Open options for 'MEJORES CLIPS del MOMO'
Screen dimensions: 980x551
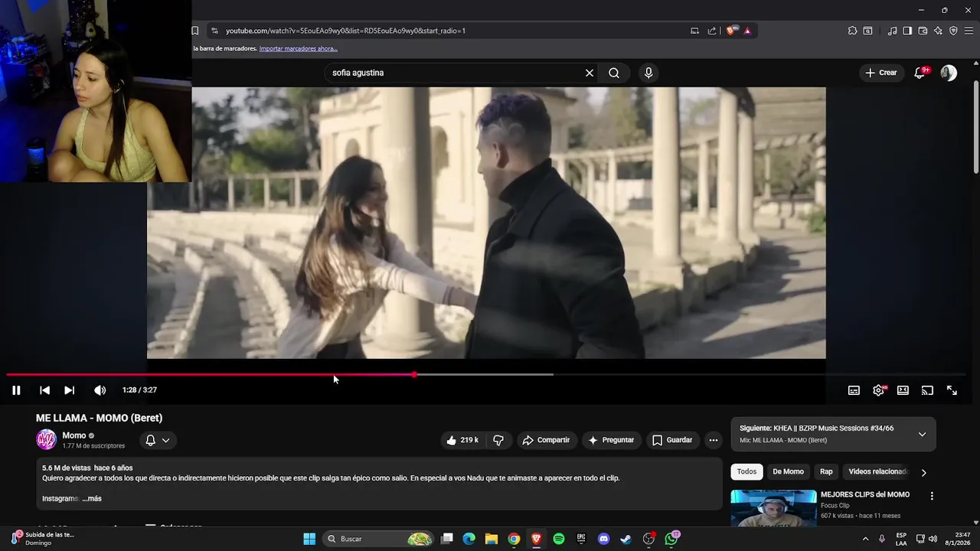(932, 496)
